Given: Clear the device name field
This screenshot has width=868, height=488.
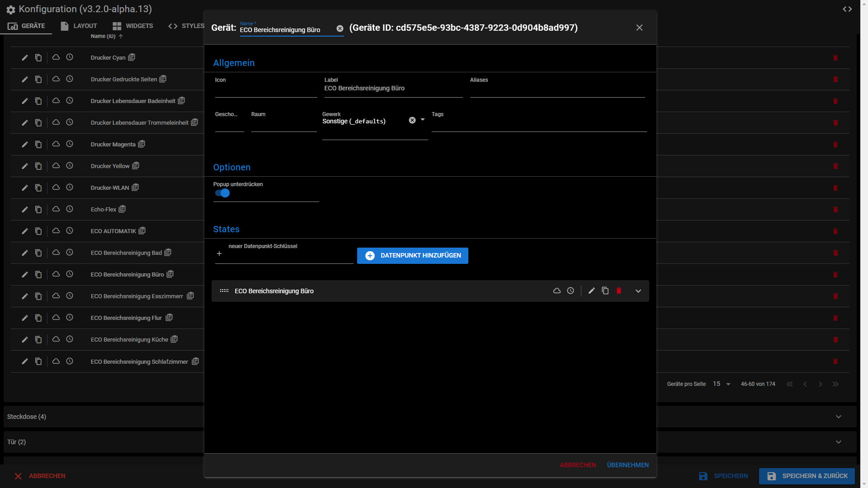Looking at the screenshot, I should pos(340,28).
